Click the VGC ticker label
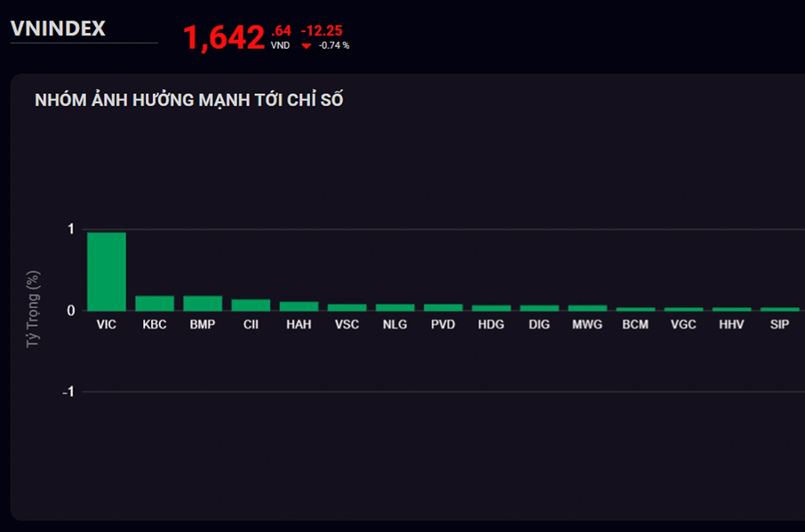The height and width of the screenshot is (532, 805). [x=683, y=325]
